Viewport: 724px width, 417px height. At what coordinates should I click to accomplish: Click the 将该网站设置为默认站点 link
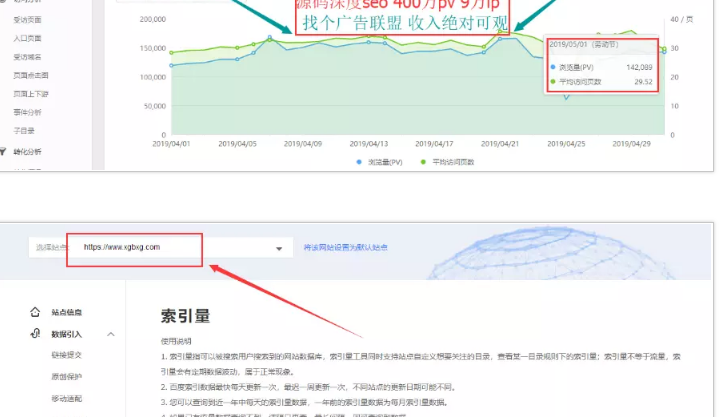click(x=345, y=248)
